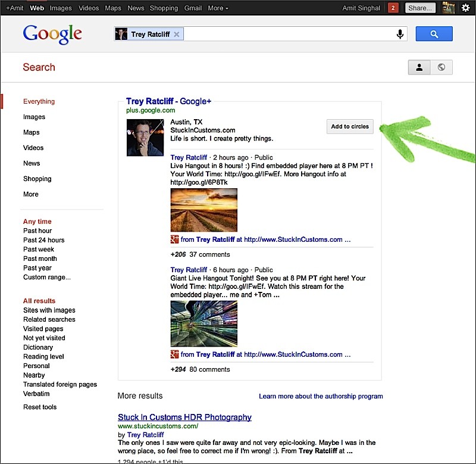Screen dimensions: 476x464
Task: Click Google+ icon under the sunset post
Action: 175,239
